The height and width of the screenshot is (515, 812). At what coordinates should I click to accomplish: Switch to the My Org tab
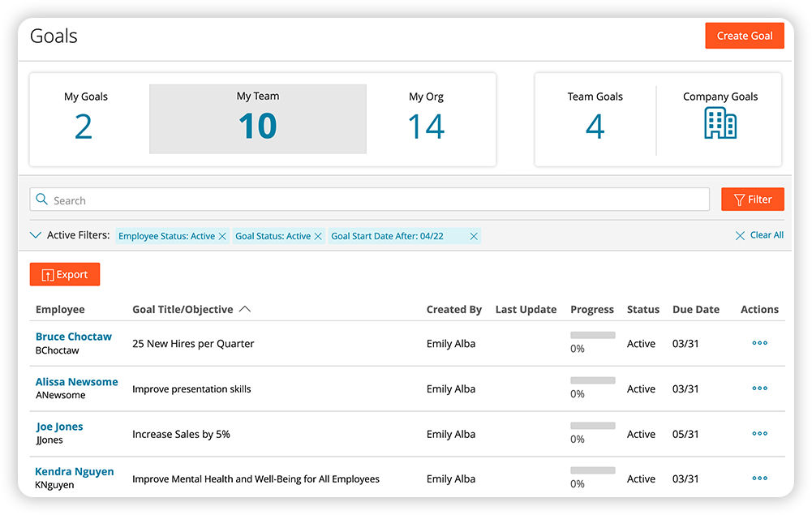pos(426,119)
